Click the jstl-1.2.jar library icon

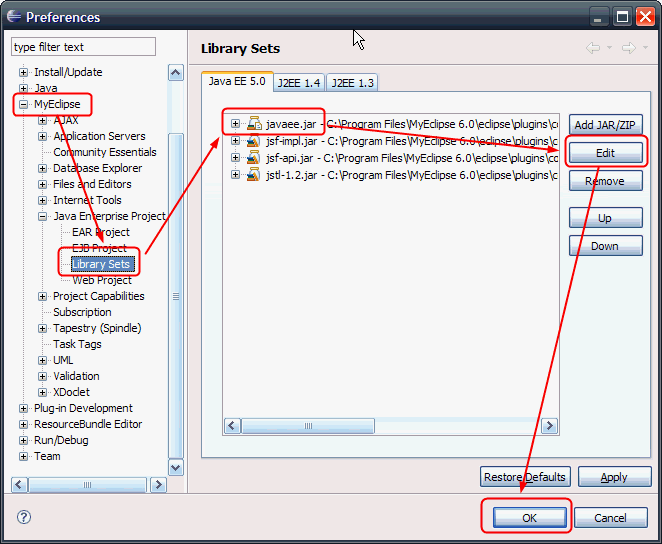click(253, 174)
